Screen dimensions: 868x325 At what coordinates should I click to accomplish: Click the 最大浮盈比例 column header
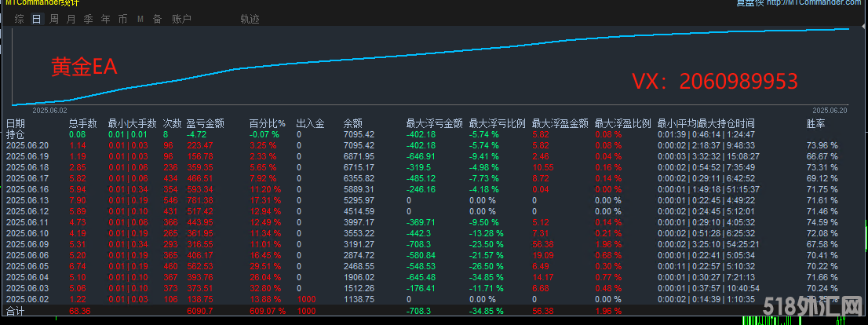623,123
